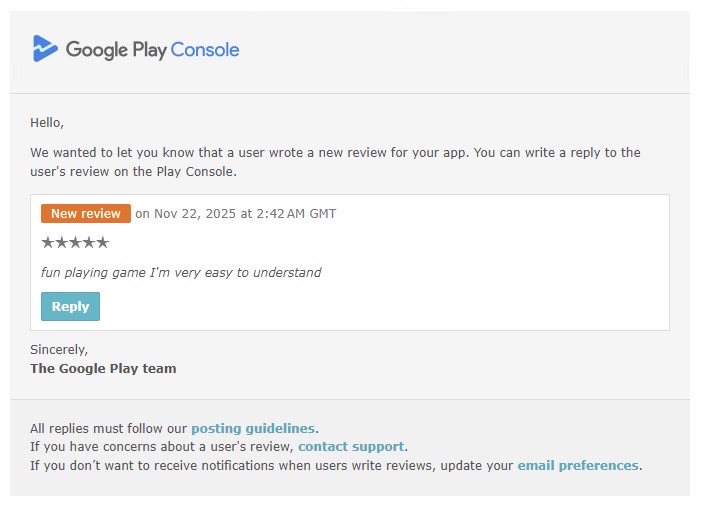Viewport: 713px width, 513px height.
Task: Open the email preferences link
Action: coord(577,465)
